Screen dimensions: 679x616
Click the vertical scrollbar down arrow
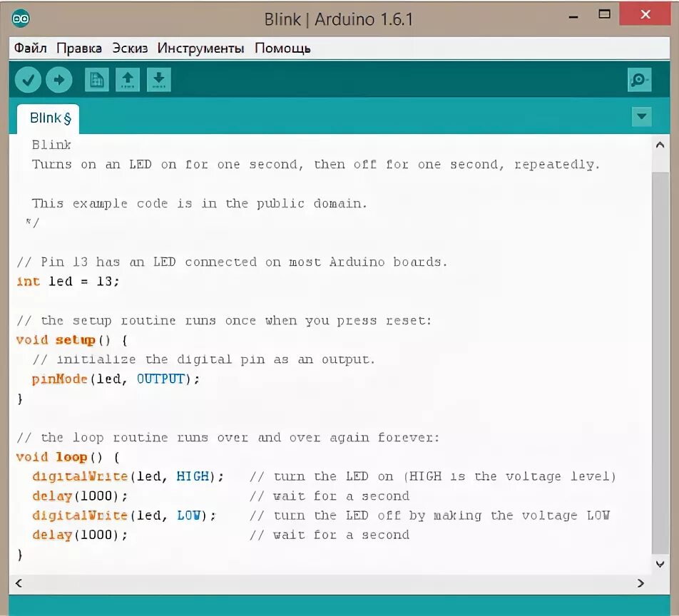(660, 564)
